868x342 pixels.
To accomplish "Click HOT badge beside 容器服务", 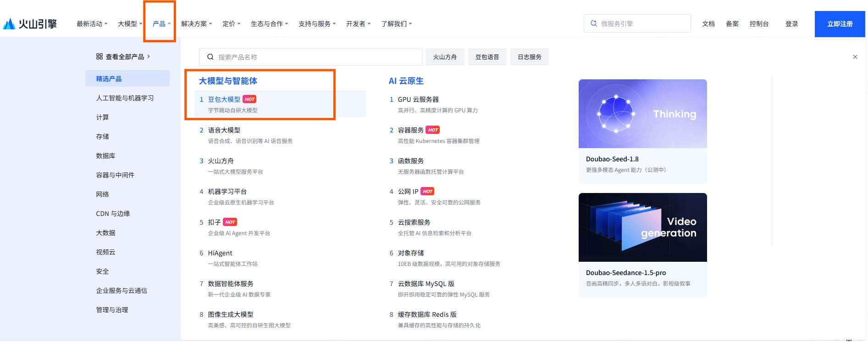I will [x=433, y=130].
